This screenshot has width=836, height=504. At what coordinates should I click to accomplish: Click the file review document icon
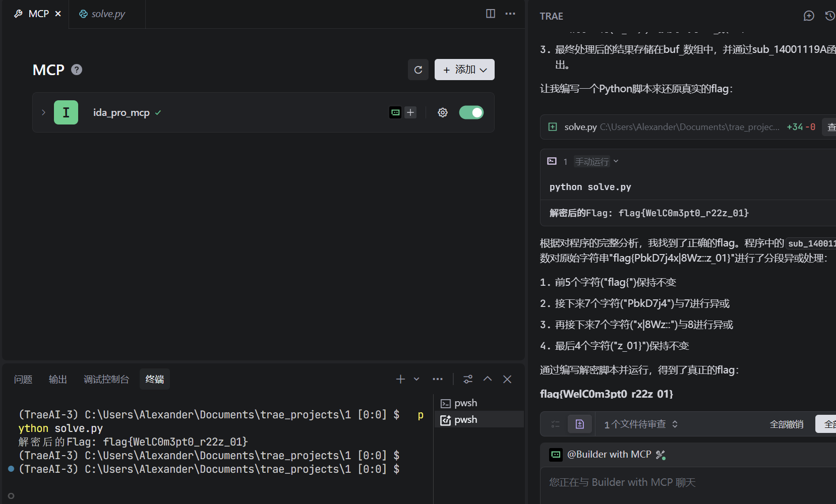[x=580, y=424]
